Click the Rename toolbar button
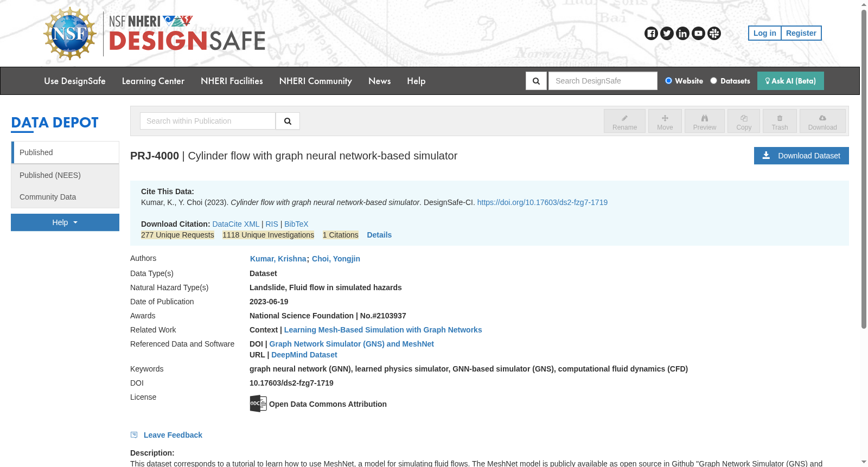The height and width of the screenshot is (467, 868). click(x=624, y=121)
